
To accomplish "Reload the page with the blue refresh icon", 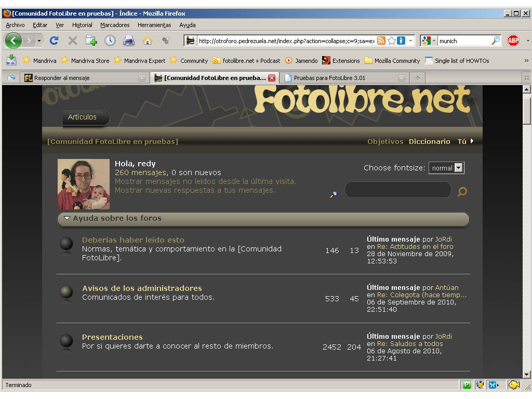I will [54, 41].
